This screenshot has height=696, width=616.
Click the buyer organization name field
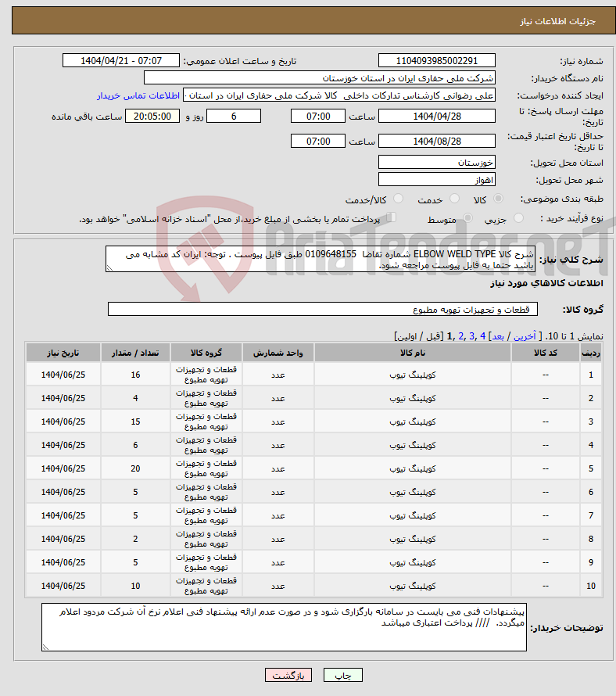pos(320,78)
